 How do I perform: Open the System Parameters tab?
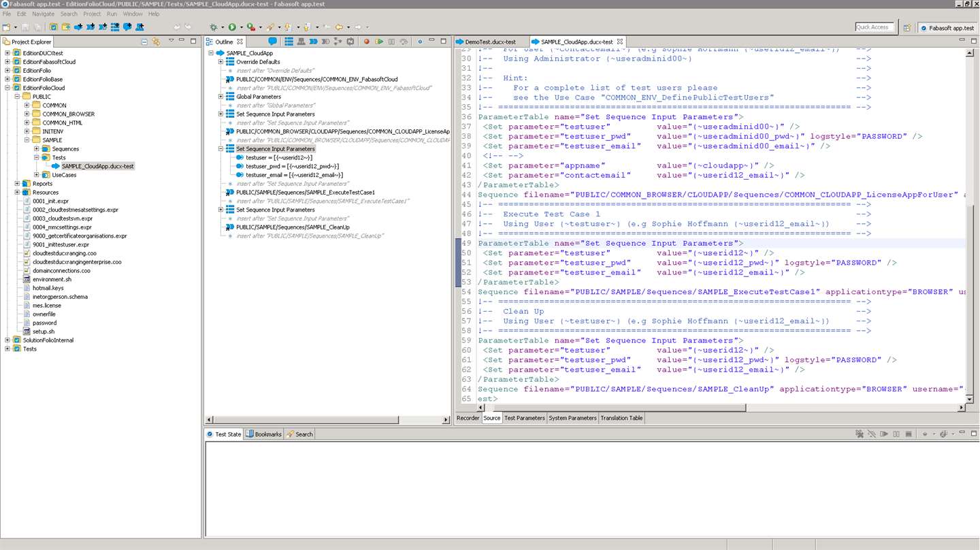pyautogui.click(x=572, y=418)
